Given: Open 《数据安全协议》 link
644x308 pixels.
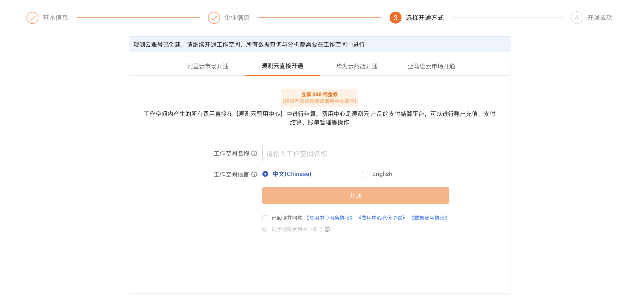Looking at the screenshot, I should [x=429, y=218].
